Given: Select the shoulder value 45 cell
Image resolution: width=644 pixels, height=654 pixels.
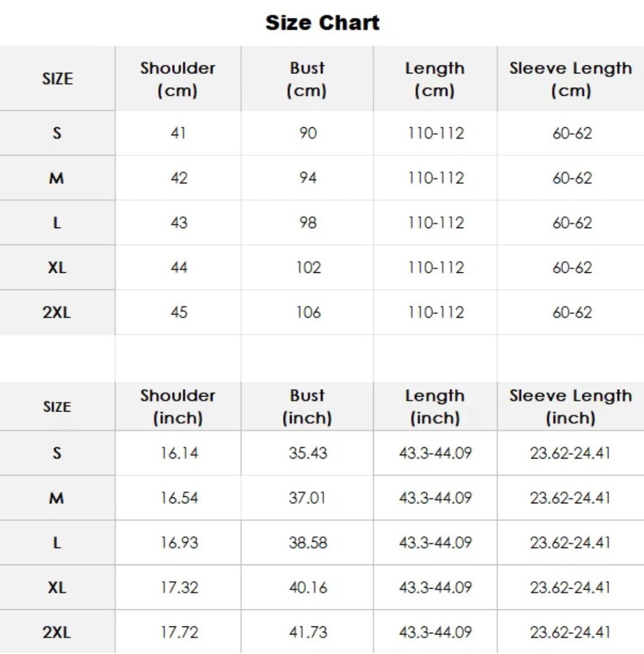Looking at the screenshot, I should (x=179, y=312).
